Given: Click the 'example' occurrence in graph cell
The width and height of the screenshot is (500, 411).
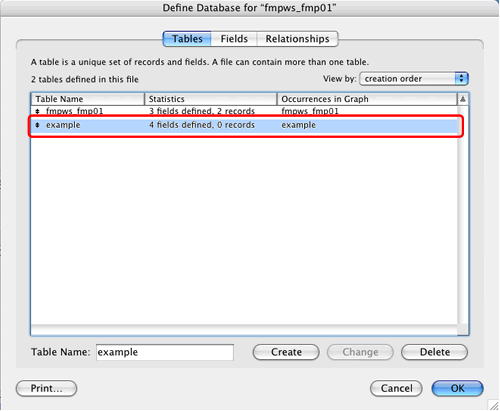Looking at the screenshot, I should click(x=298, y=125).
